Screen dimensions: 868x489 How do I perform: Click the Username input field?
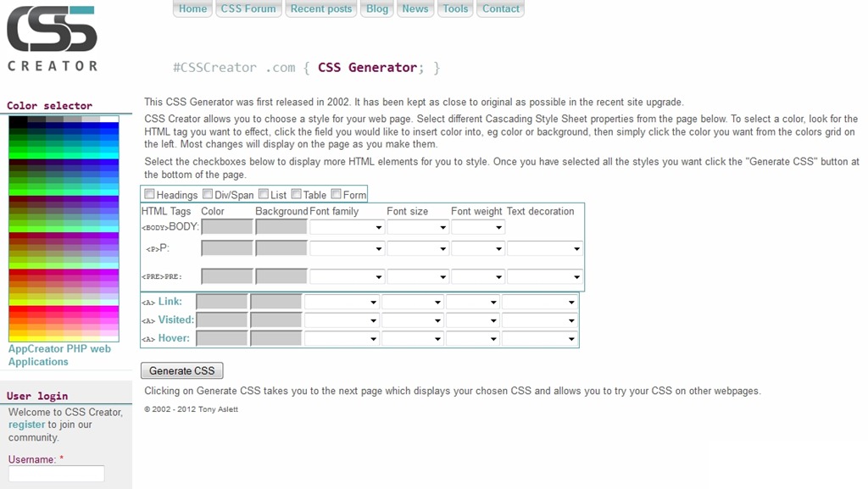(x=56, y=474)
